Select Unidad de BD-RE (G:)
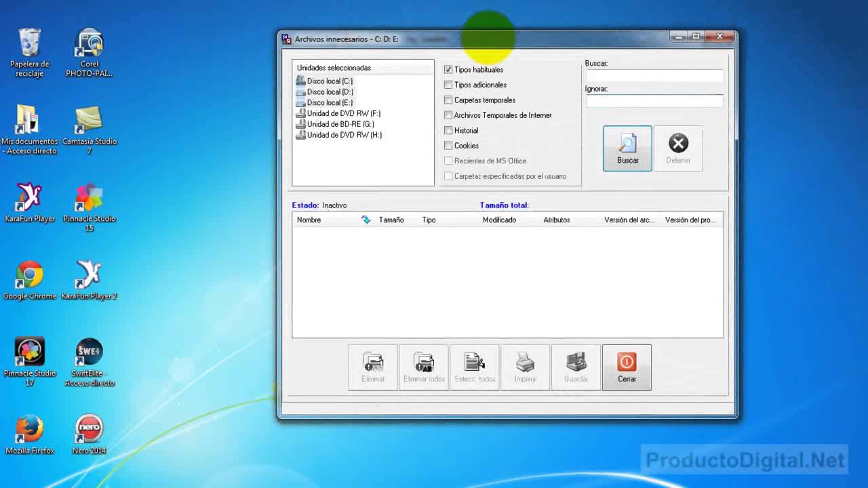Viewport: 868px width, 488px height. tap(335, 124)
